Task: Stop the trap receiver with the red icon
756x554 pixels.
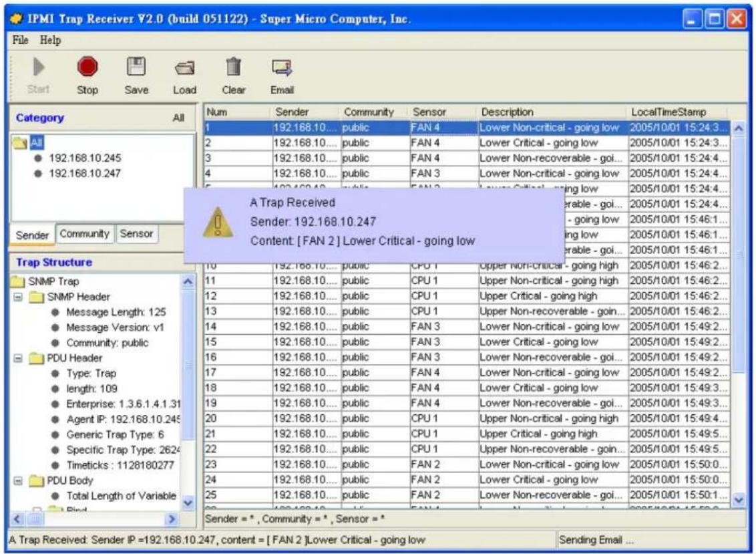Action: click(x=87, y=67)
